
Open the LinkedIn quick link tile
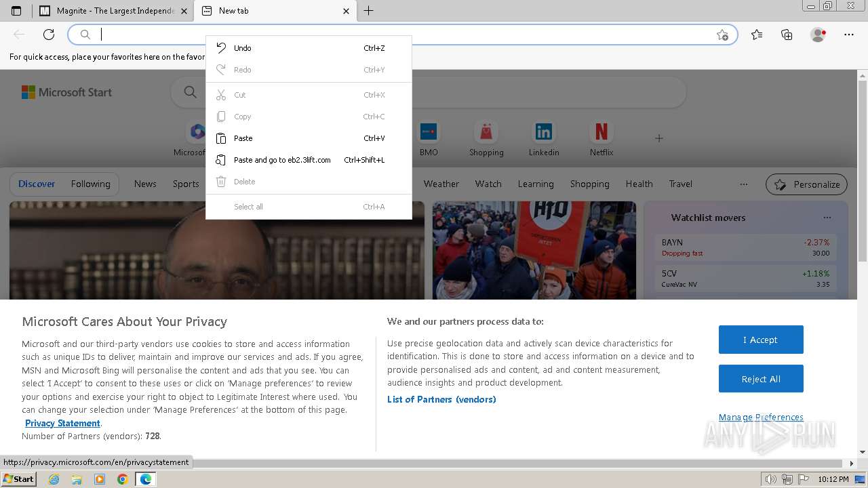click(x=544, y=138)
